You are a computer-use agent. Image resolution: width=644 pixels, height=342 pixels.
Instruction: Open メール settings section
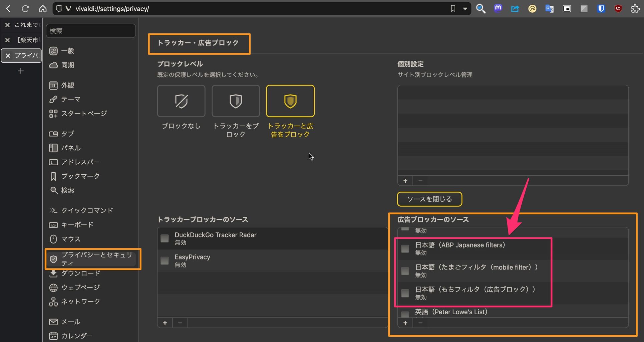tap(65, 322)
